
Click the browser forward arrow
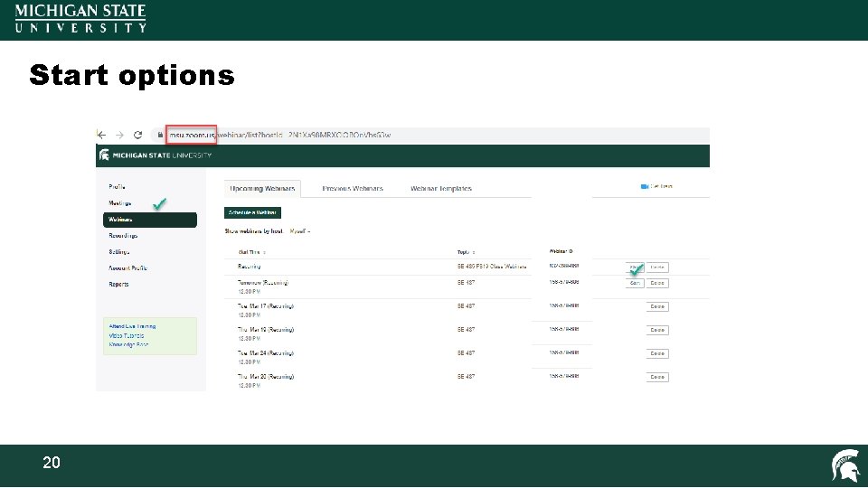tap(119, 135)
